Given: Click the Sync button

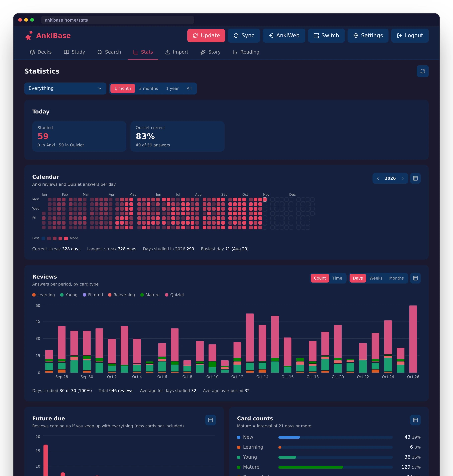Looking at the screenshot, I should click(x=244, y=35).
